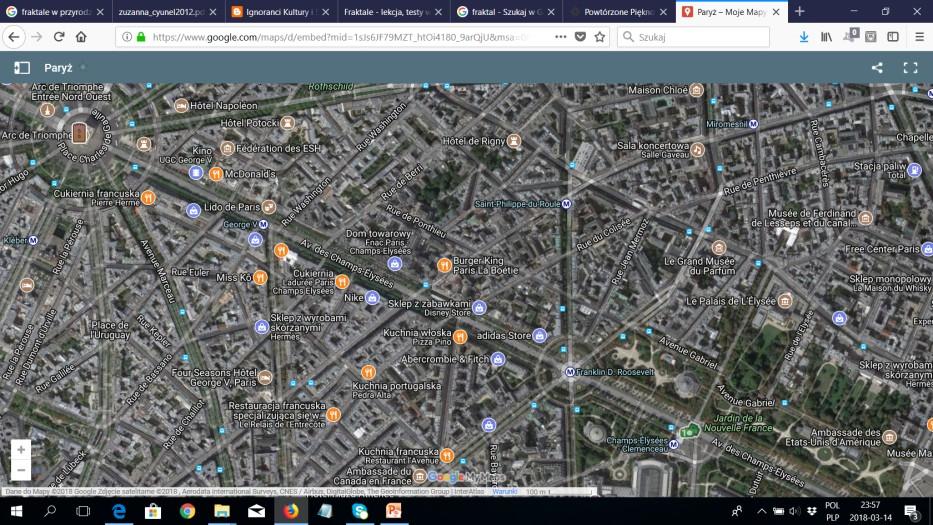Select the Lido de Paris pin
The height and width of the screenshot is (525, 933).
tap(269, 207)
